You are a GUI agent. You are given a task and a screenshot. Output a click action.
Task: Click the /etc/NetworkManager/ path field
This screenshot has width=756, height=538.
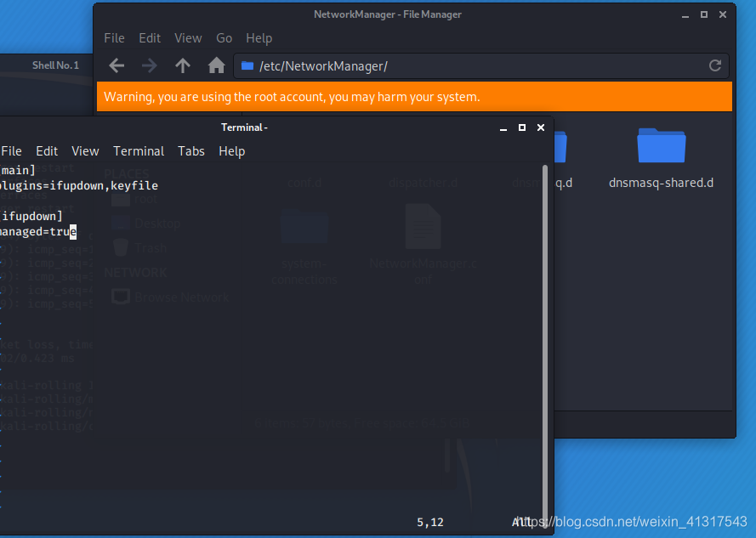pyautogui.click(x=481, y=65)
